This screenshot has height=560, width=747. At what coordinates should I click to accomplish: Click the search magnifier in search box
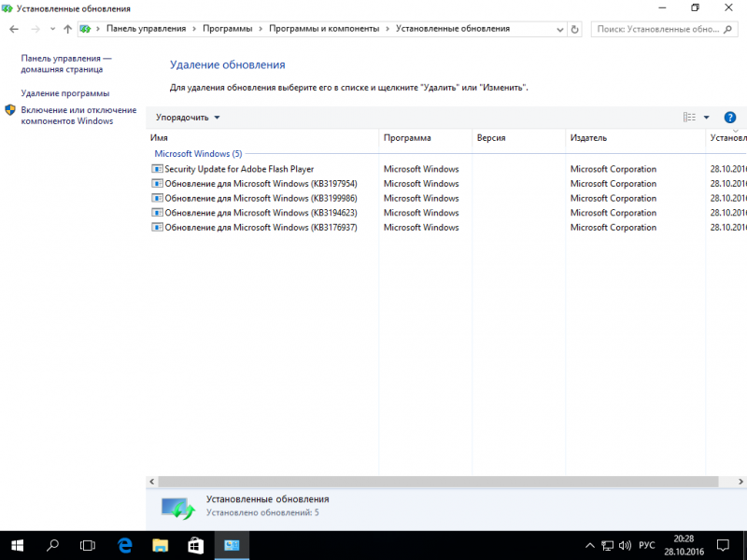727,29
